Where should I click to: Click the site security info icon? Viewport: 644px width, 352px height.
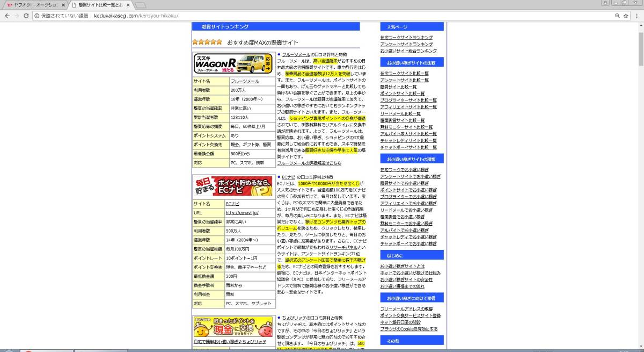click(36, 16)
